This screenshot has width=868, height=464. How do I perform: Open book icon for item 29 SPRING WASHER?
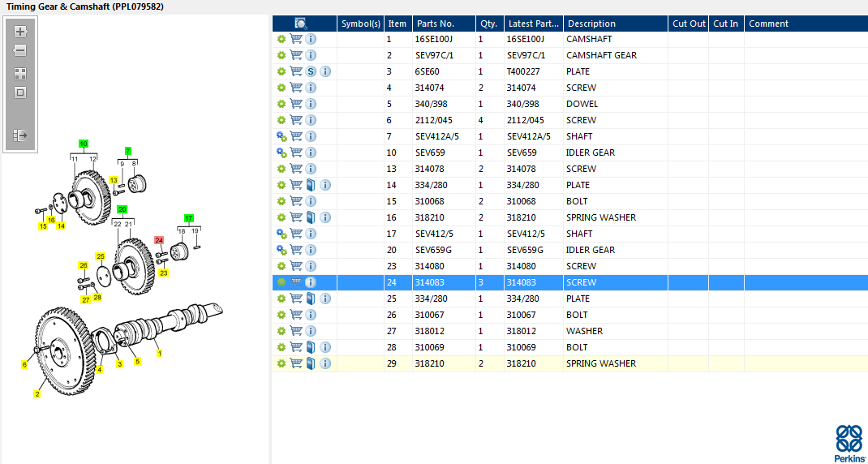pos(311,363)
